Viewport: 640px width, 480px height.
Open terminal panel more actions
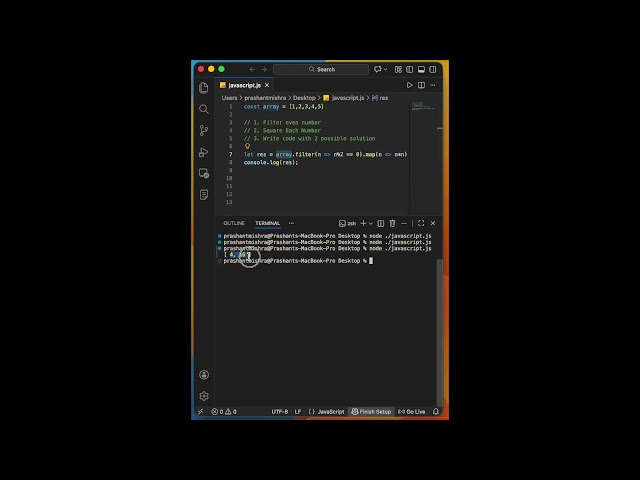tap(404, 223)
